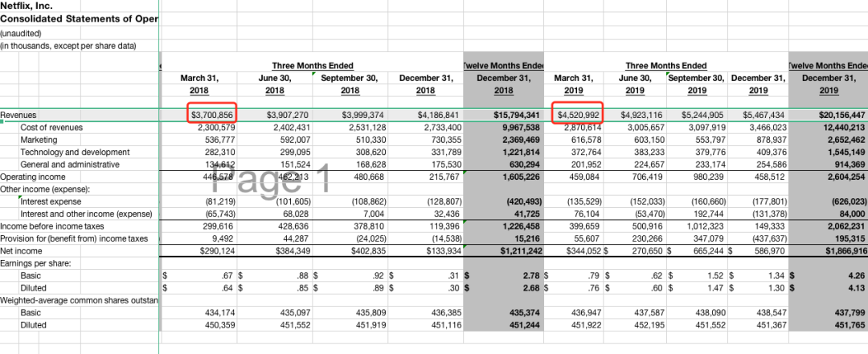Select cost of revenues cell 2,300,579
The width and height of the screenshot is (868, 354).
pyautogui.click(x=216, y=127)
